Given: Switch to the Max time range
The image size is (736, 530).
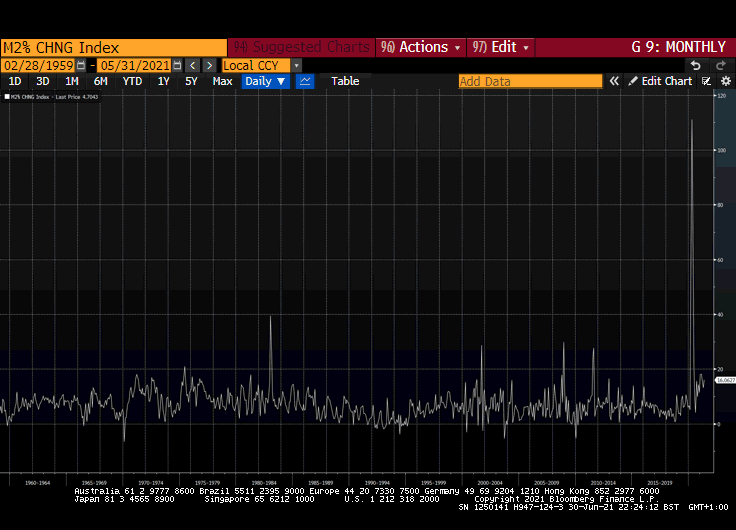Looking at the screenshot, I should (x=222, y=81).
